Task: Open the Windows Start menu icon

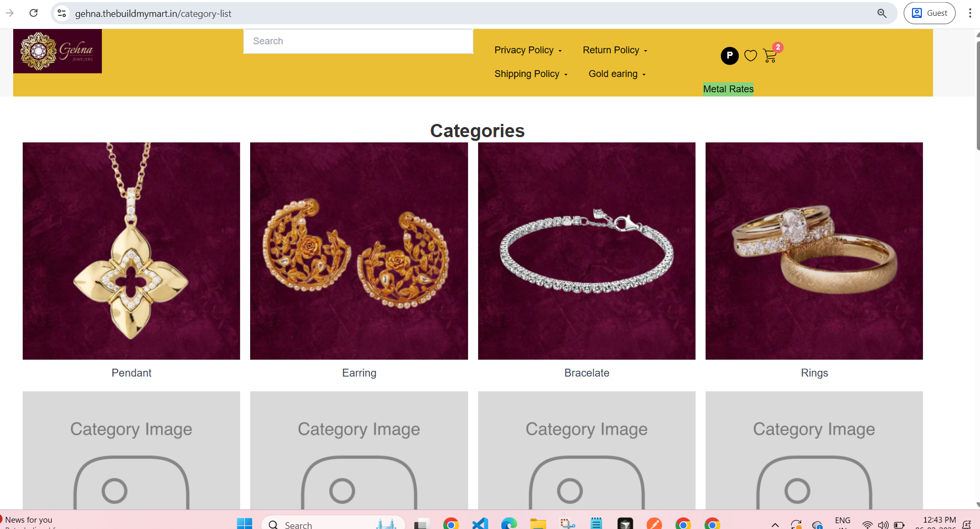Action: point(244,524)
